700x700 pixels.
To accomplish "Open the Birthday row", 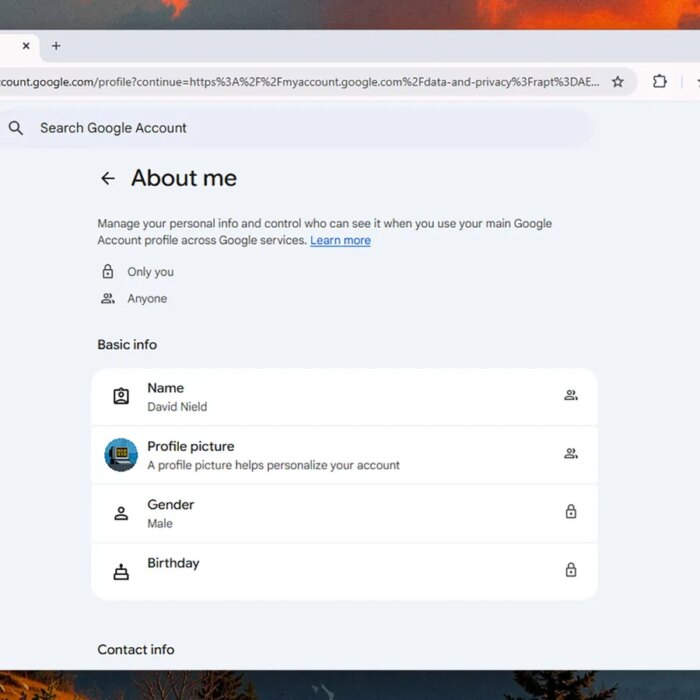I will tap(344, 572).
